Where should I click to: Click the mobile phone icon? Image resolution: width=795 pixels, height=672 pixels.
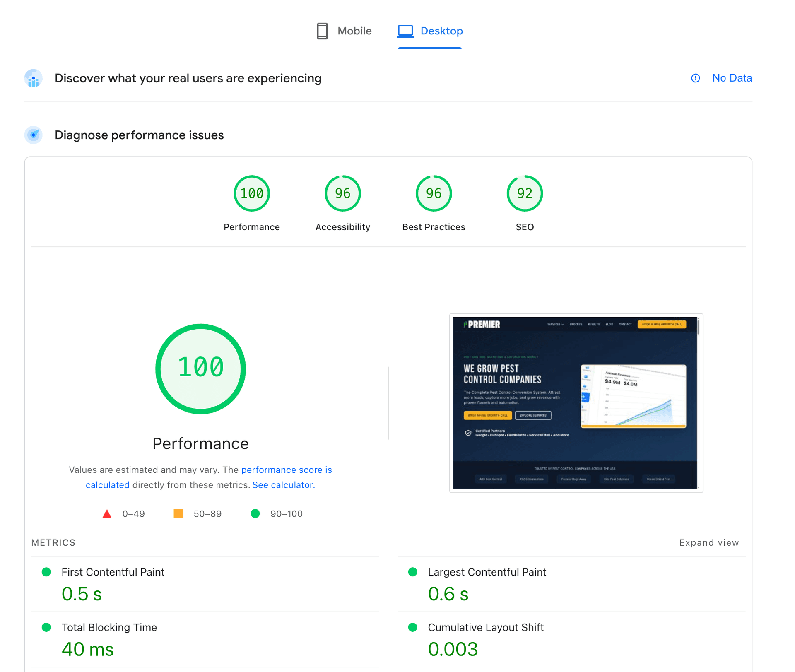[323, 31]
